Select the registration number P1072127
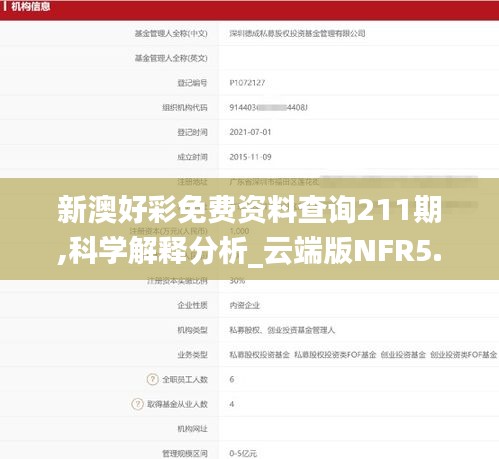 (x=247, y=83)
